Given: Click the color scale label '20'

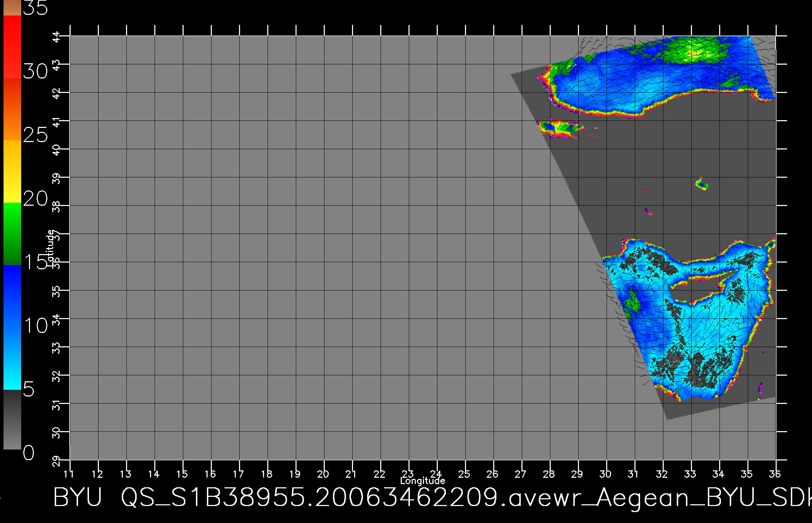Looking at the screenshot, I should (x=35, y=199).
